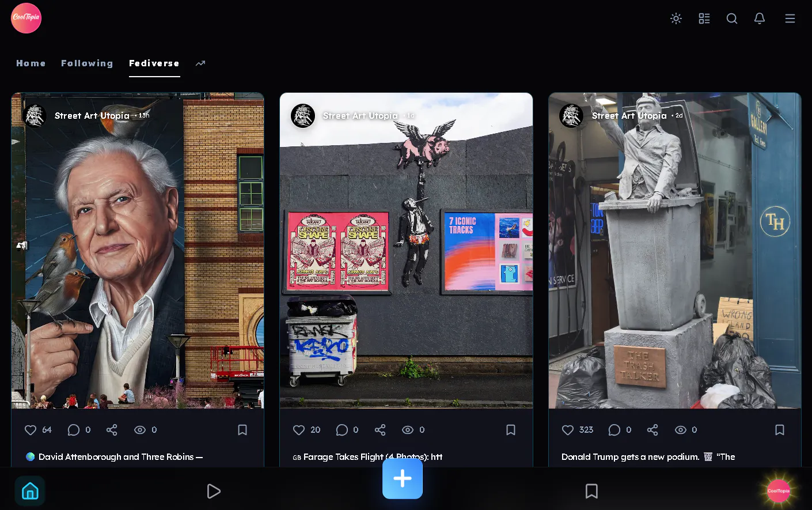Open videos via bottom bar play icon
The height and width of the screenshot is (510, 812).
(x=214, y=491)
